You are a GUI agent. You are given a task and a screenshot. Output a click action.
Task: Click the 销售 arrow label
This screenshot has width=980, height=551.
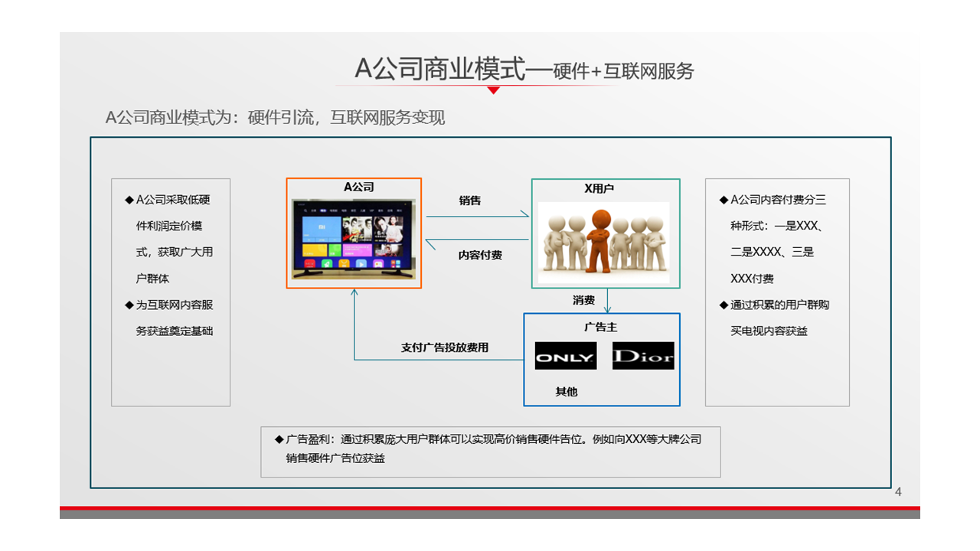coord(470,201)
